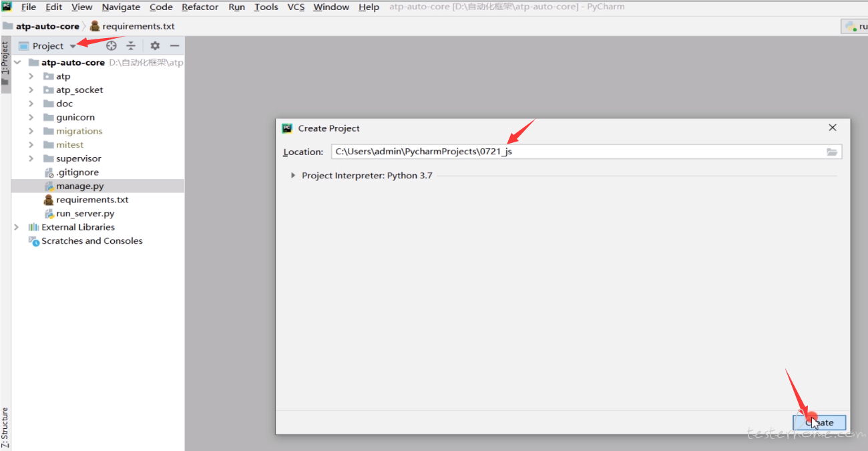This screenshot has height=451, width=868.
Task: Open the run configuration selector at top right
Action: click(854, 26)
